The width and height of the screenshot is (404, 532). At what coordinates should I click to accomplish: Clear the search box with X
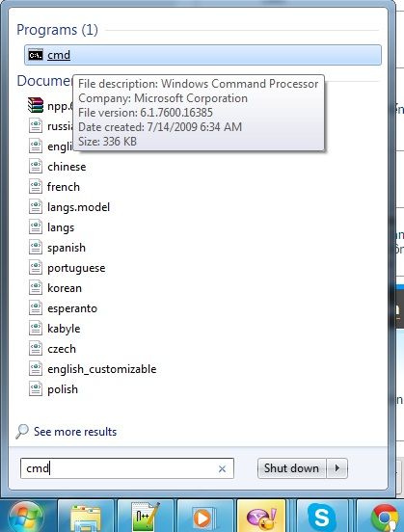pos(222,469)
